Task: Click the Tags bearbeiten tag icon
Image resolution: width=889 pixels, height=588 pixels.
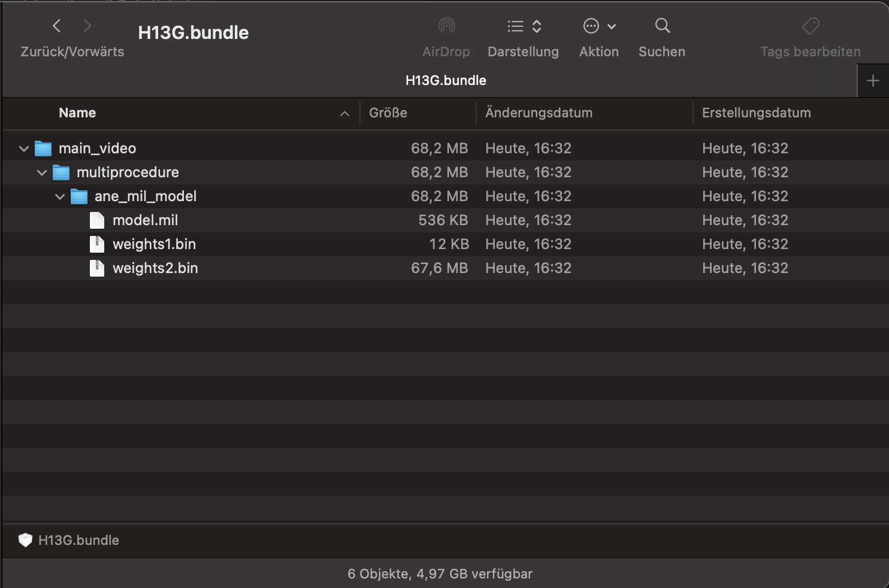Action: pyautogui.click(x=811, y=26)
